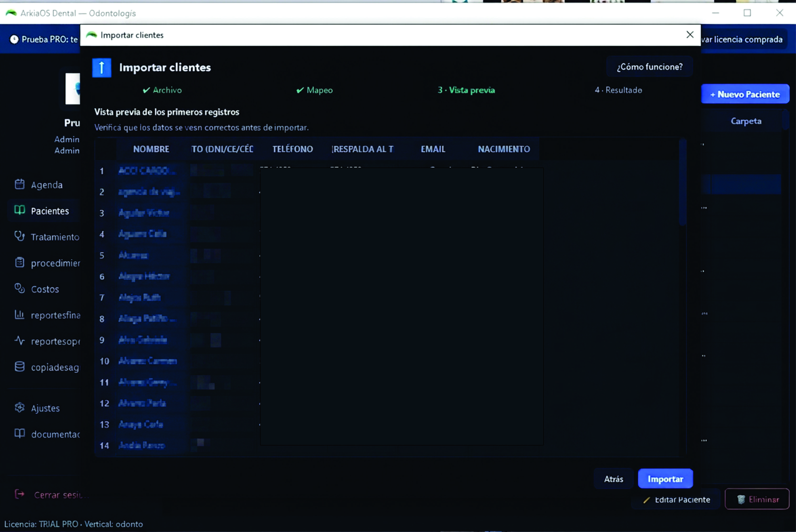Click the preview table vertical scrollbar
The height and width of the screenshot is (532, 796).
[x=683, y=182]
